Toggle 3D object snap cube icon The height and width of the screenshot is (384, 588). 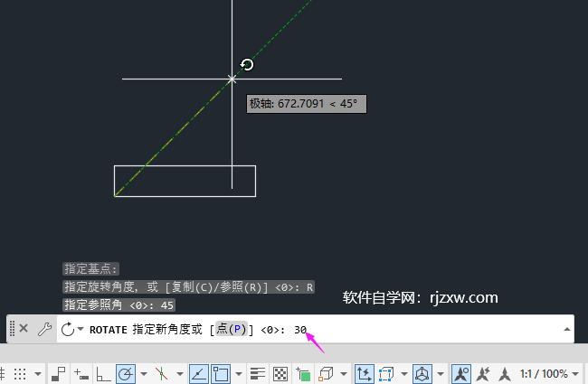tap(326, 373)
